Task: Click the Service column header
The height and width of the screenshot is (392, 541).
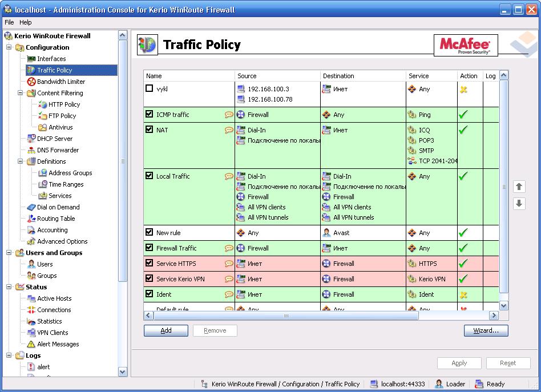Action: tap(431, 76)
